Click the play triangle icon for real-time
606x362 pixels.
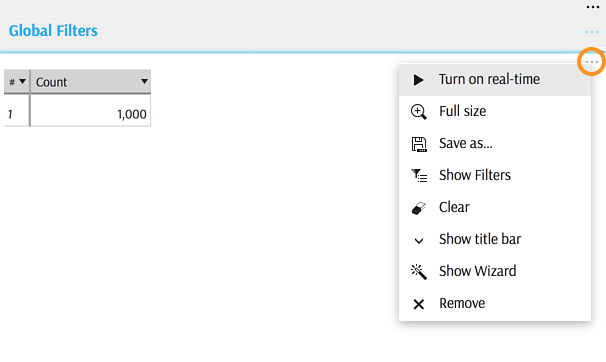click(x=418, y=80)
